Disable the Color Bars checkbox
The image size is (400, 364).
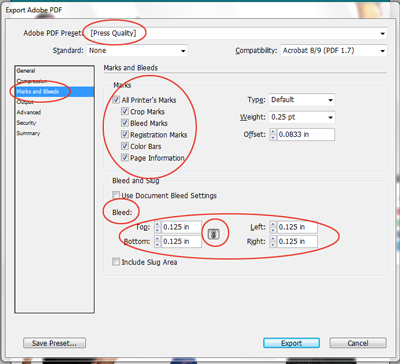[x=125, y=146]
